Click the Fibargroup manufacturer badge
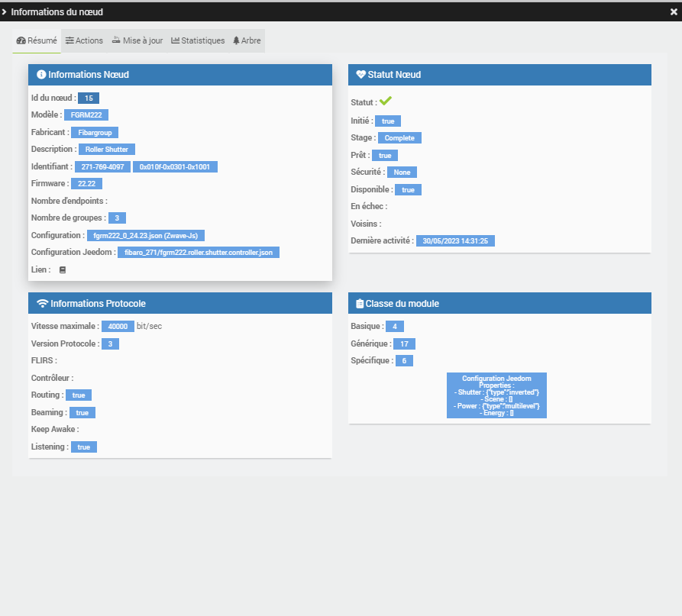Viewport: 682px width, 616px height. pyautogui.click(x=95, y=133)
